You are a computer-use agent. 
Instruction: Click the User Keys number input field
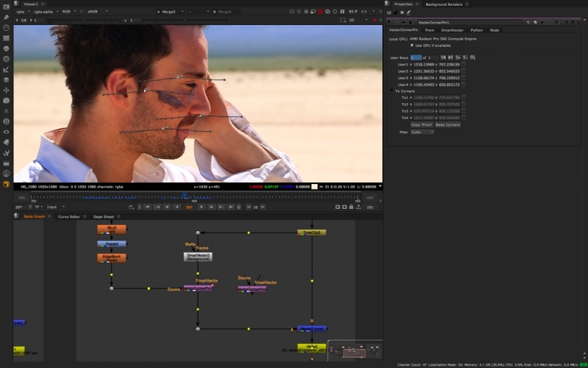(x=416, y=57)
